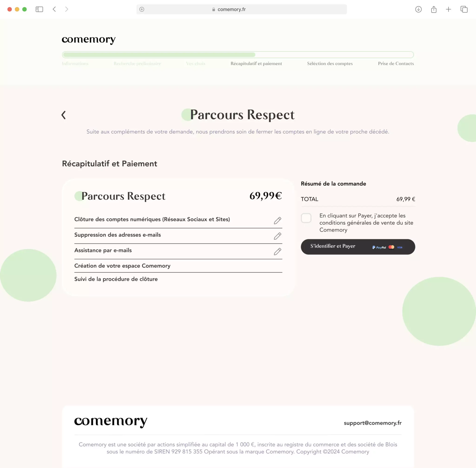Accept the conditions générales de vente checkbox

pos(306,218)
